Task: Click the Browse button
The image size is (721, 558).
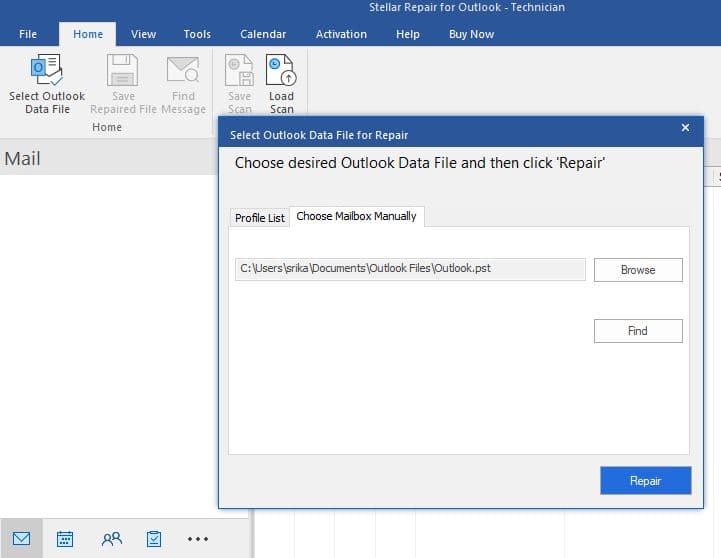Action: coord(638,270)
